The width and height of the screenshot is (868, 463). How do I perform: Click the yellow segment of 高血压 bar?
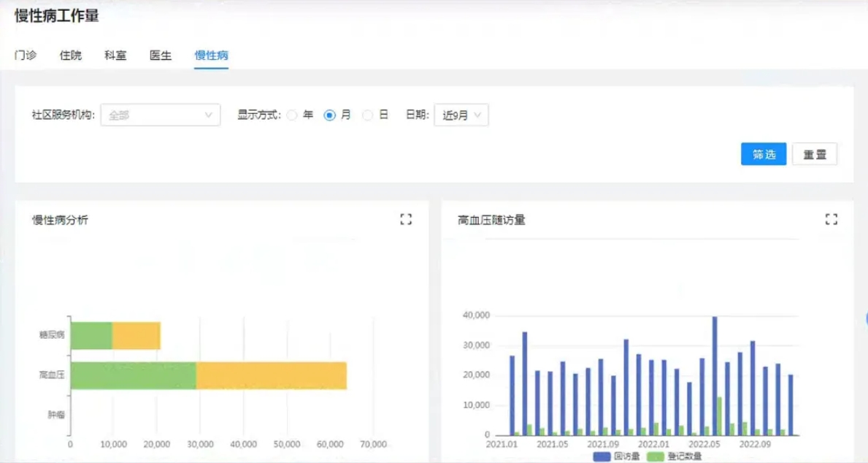(271, 375)
